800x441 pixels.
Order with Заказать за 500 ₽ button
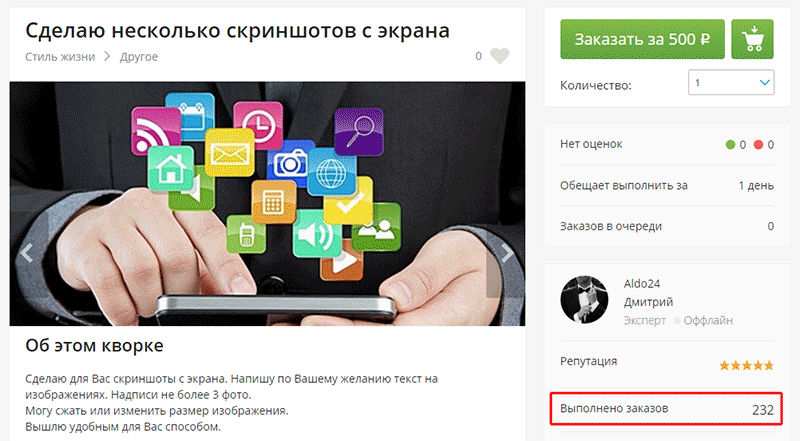coord(642,39)
